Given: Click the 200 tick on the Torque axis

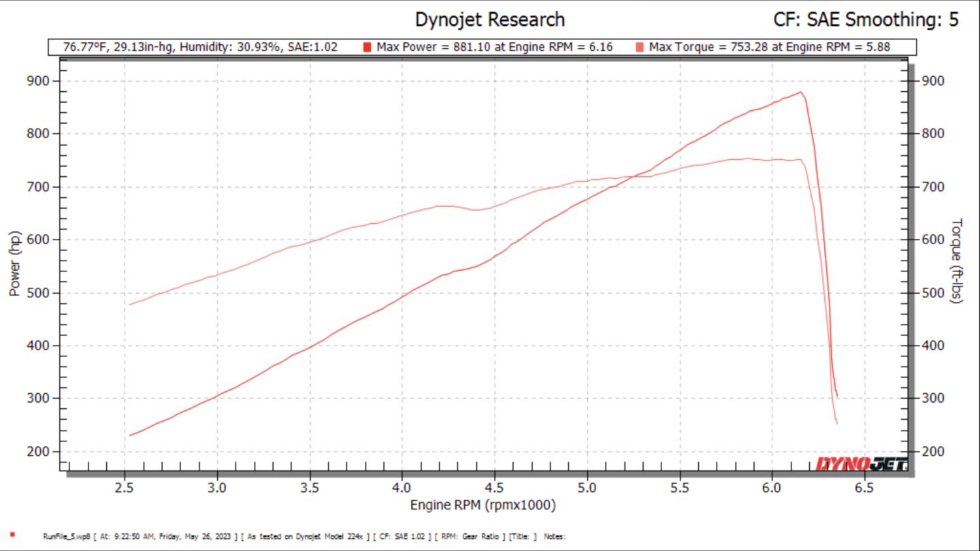Looking at the screenshot, I should (932, 452).
